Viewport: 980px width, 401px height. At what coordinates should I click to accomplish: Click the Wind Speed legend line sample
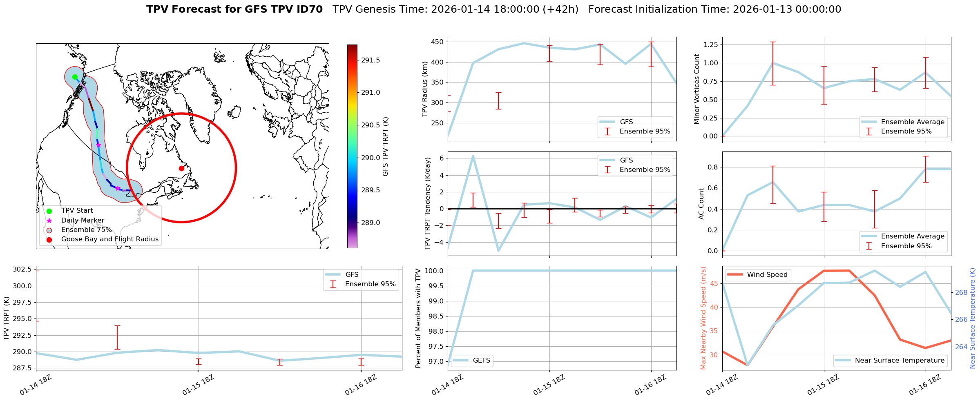click(735, 275)
